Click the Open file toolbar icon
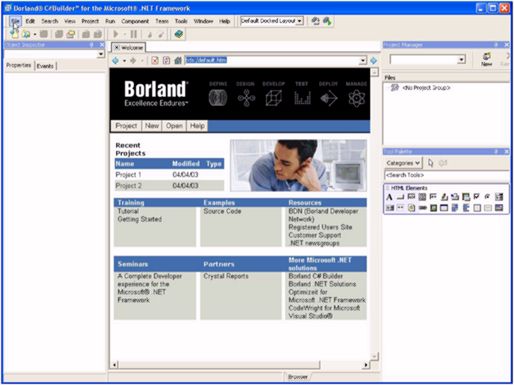The height and width of the screenshot is (385, 514). click(26, 34)
